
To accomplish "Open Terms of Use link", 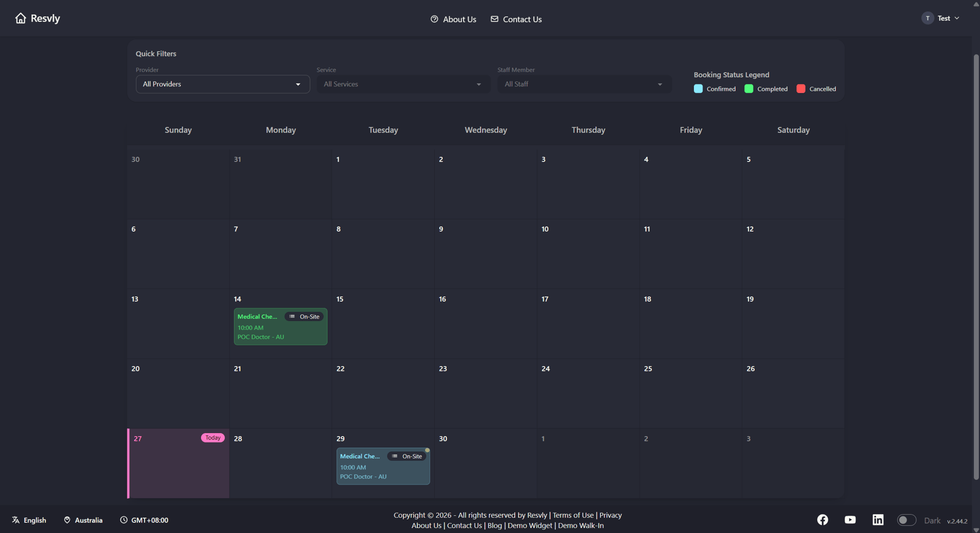I will tap(573, 515).
